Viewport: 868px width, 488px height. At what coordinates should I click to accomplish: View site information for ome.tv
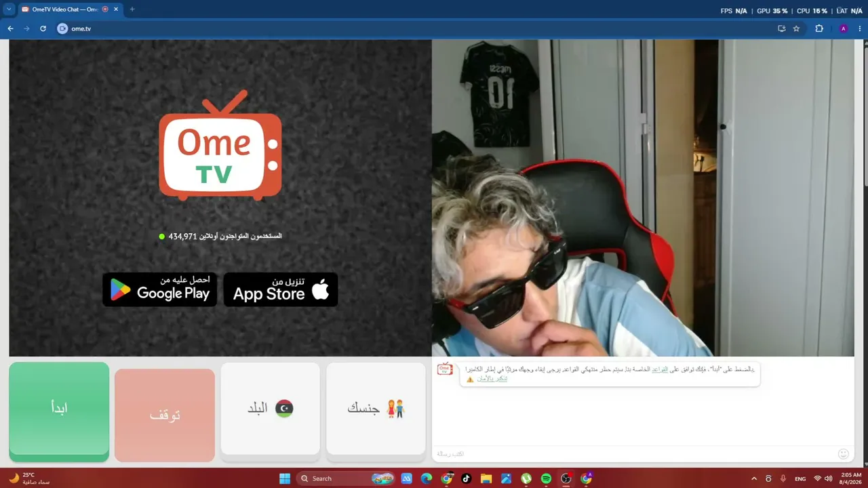pos(62,28)
